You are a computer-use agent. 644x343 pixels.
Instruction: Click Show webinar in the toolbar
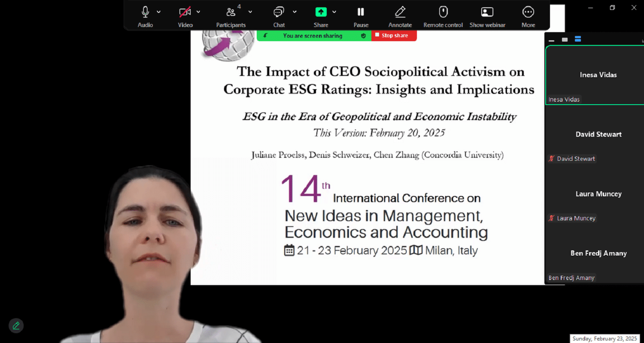point(487,12)
